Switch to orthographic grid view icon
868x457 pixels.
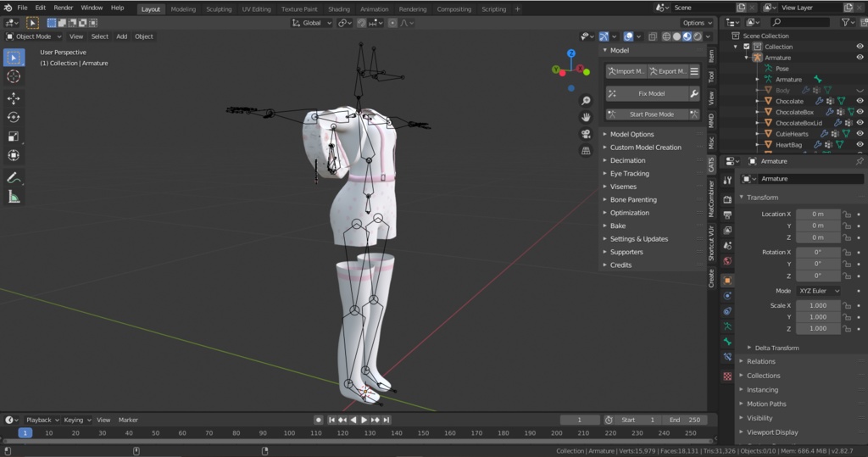(586, 151)
